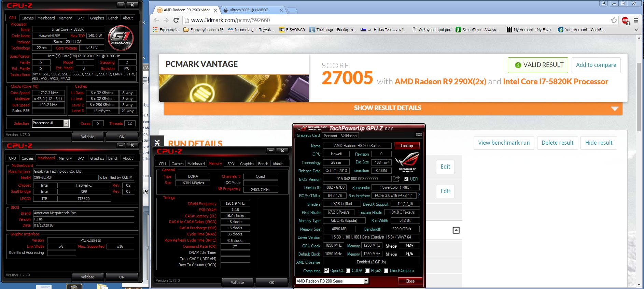This screenshot has width=644, height=289.
Task: Open the Processor #1 selection dropdown
Action: [51, 123]
